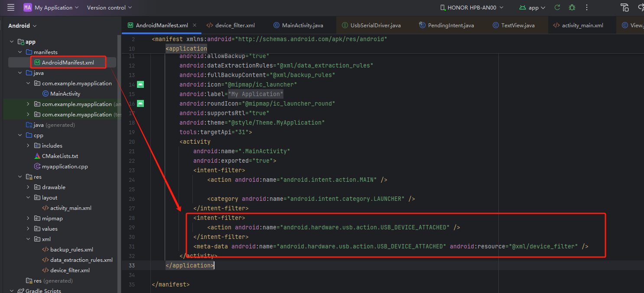Switch to the UsbSerialDriver.java tab

[x=371, y=25]
